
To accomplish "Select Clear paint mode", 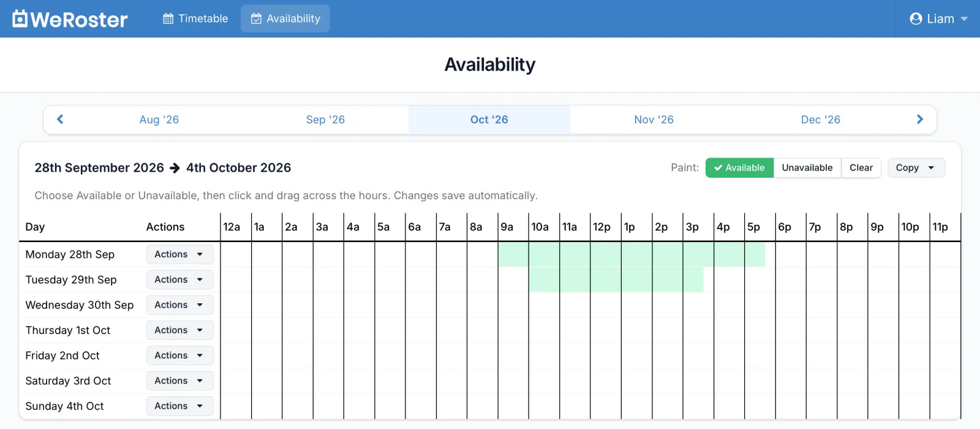I will (x=861, y=168).
